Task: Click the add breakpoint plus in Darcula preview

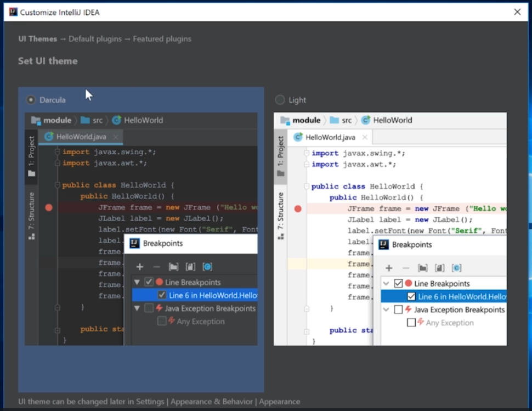Action: coord(140,267)
